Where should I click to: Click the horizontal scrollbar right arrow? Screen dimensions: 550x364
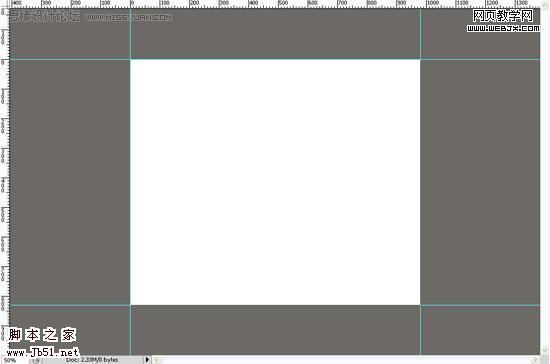535,360
